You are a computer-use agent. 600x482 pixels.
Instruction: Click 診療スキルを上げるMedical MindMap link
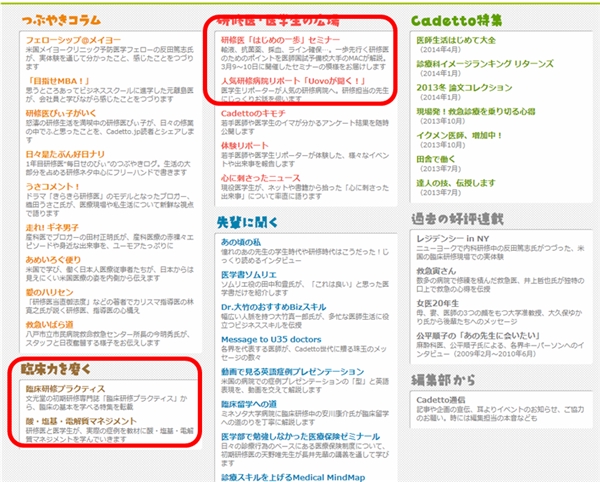293,477
